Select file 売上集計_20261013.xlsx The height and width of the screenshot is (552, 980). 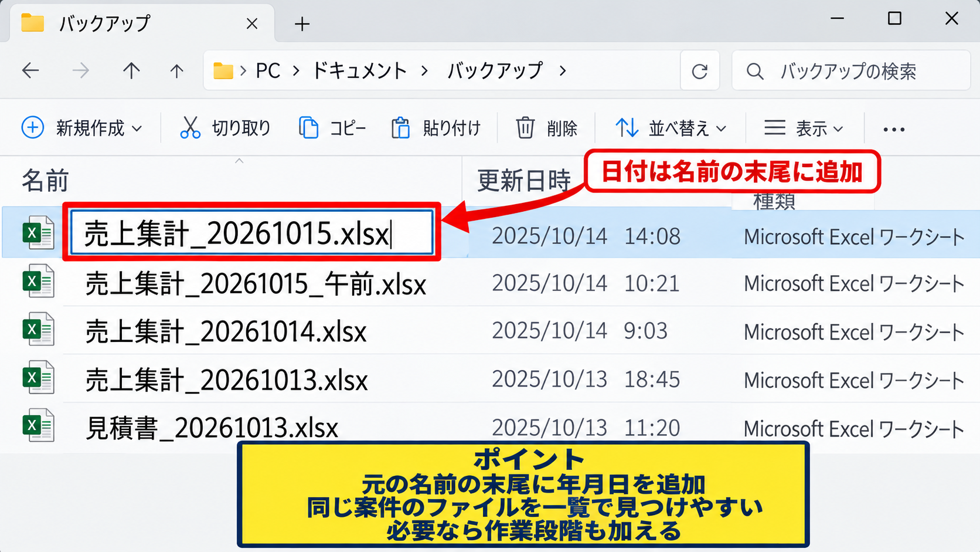click(x=227, y=380)
